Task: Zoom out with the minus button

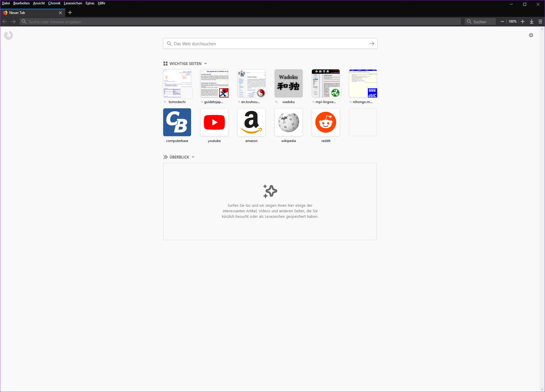Action: 502,21
